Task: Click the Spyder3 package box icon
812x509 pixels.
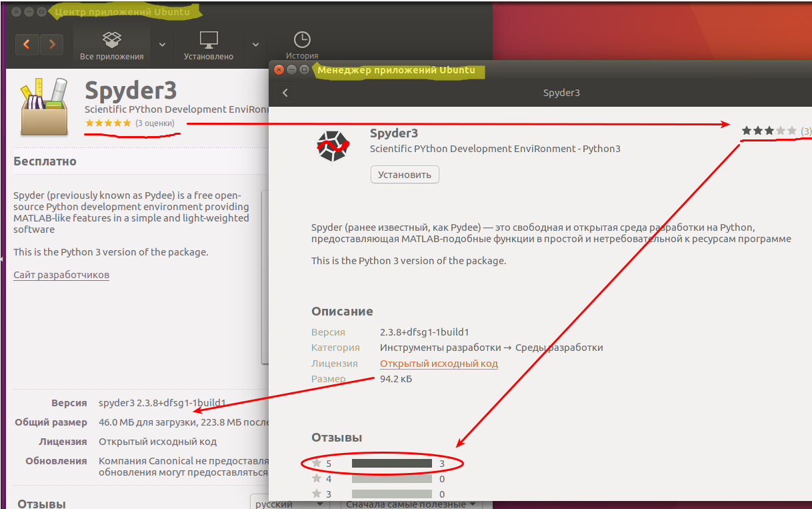Action: 44,107
